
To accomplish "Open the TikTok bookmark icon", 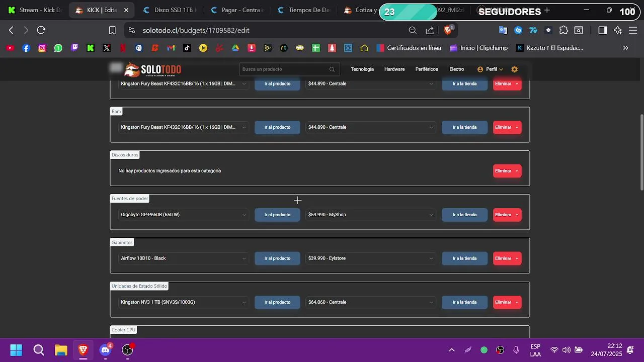I will 187,48.
